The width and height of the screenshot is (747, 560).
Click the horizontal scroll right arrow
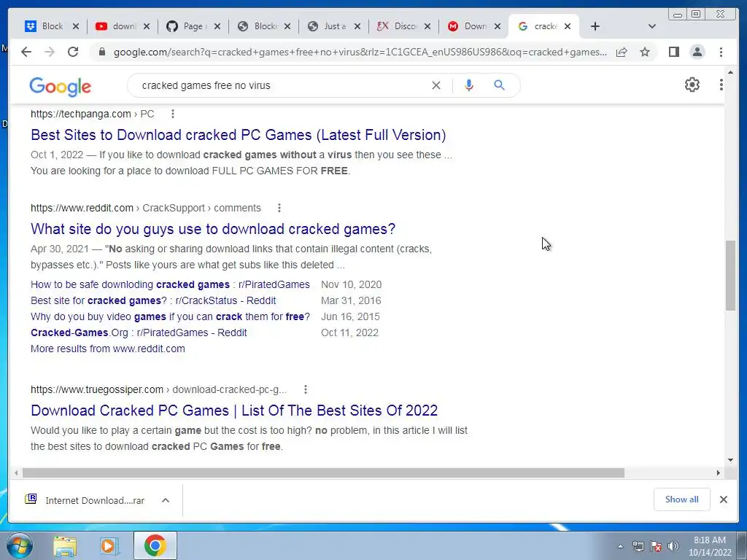(x=719, y=472)
